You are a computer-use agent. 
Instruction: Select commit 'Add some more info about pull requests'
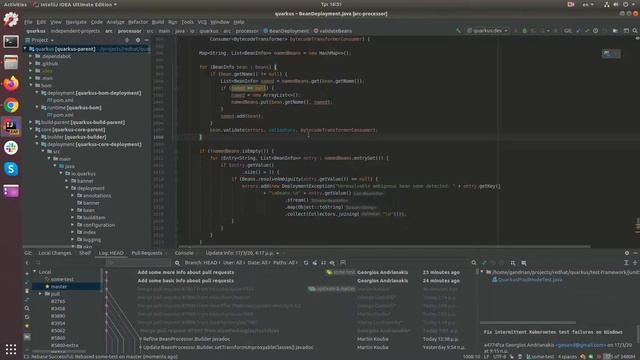pos(186,272)
